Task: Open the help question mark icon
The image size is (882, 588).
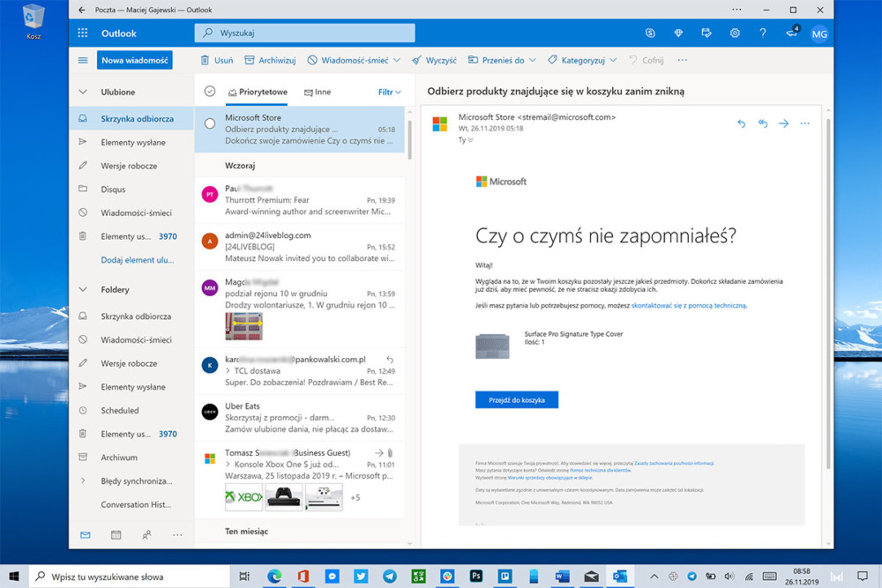Action: (763, 33)
